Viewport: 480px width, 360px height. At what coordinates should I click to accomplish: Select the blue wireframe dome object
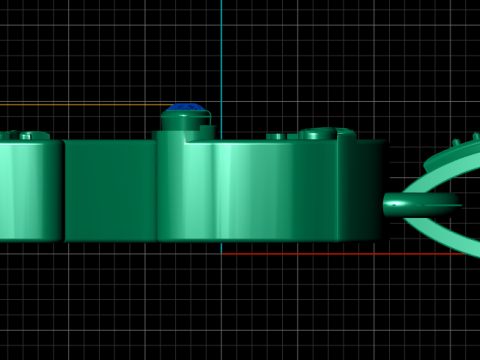click(x=186, y=107)
